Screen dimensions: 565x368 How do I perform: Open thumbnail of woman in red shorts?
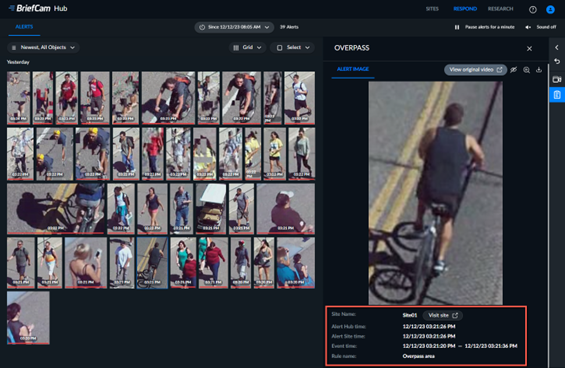[x=152, y=208]
